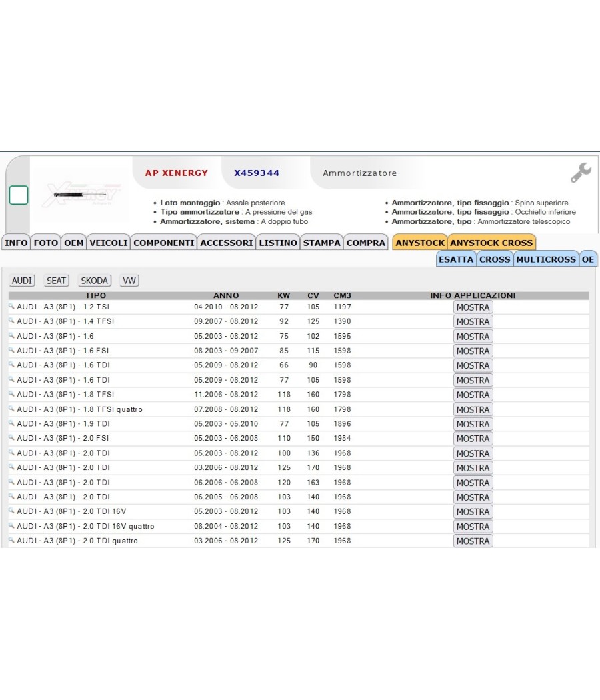Select row text AUDI - A3 (8P1) - 1.6
Image resolution: width=600 pixels, height=700 pixels.
[55, 336]
